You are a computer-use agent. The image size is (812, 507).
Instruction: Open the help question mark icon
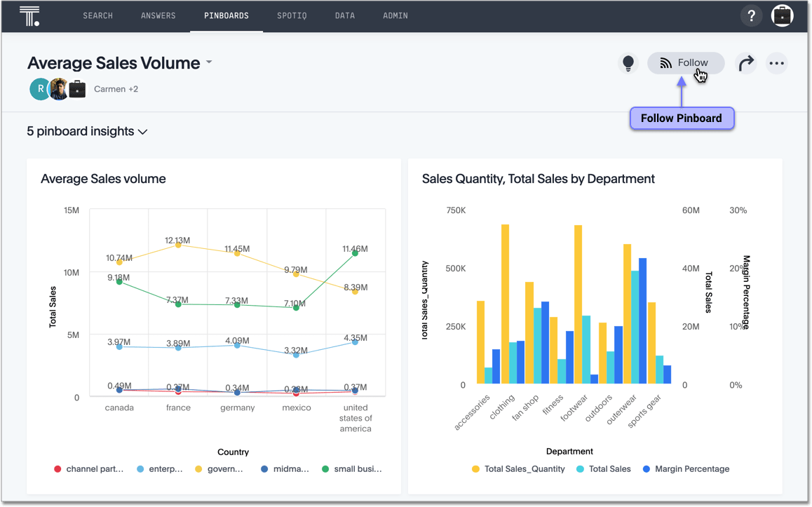click(x=751, y=15)
